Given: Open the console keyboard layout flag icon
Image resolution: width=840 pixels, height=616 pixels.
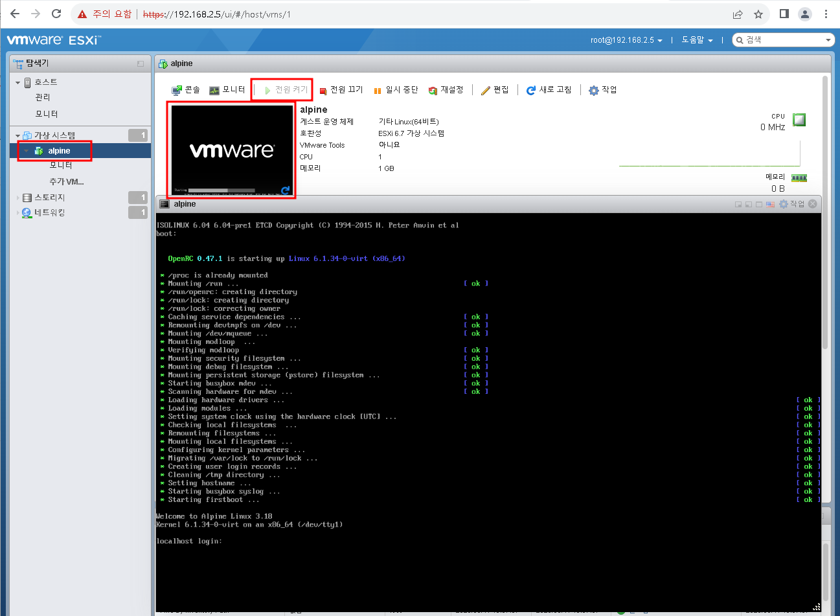Looking at the screenshot, I should tap(770, 204).
